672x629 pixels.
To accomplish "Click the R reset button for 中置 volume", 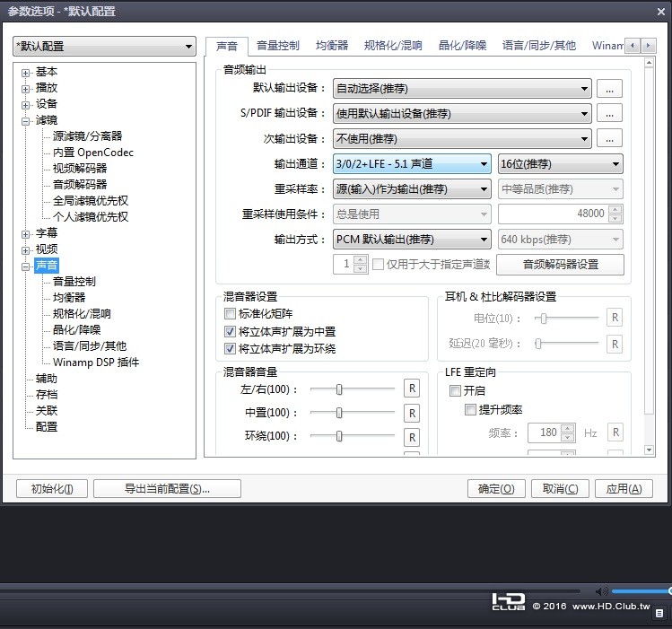I will tap(412, 413).
